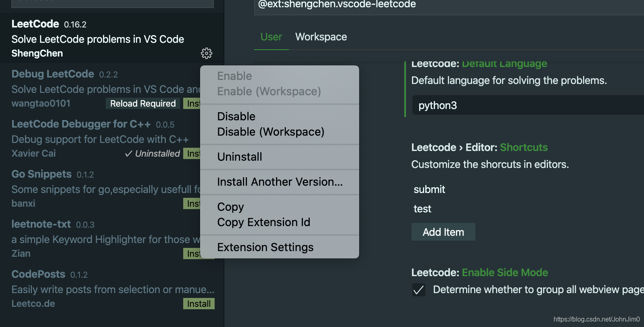Open the Debug LeetCode extension entry
This screenshot has width=644, height=327.
100,88
